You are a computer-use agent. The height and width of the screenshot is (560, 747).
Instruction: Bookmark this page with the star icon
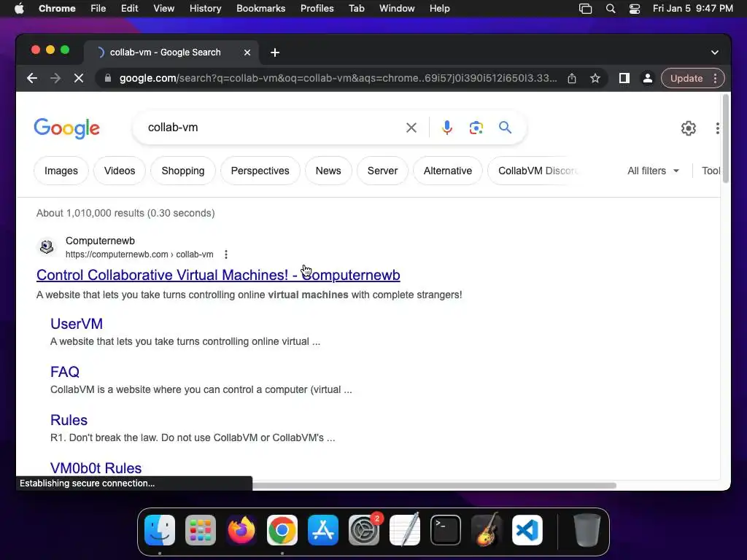tap(595, 78)
